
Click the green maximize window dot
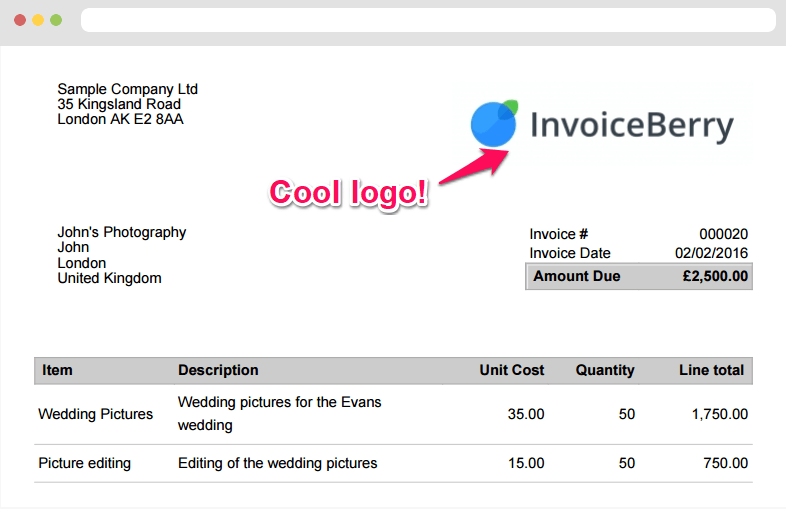pyautogui.click(x=56, y=20)
